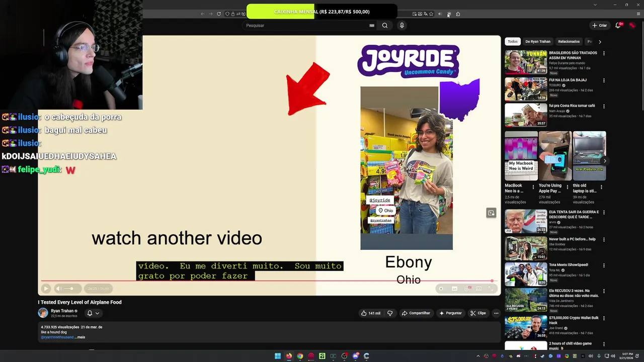Open Fui na Loja da Bajaj thumbnail

(x=526, y=89)
